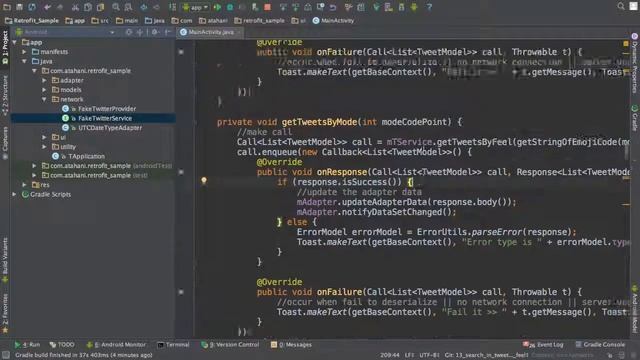640x360 pixels.
Task: Click the Hide project panel icon
Action: (168, 32)
